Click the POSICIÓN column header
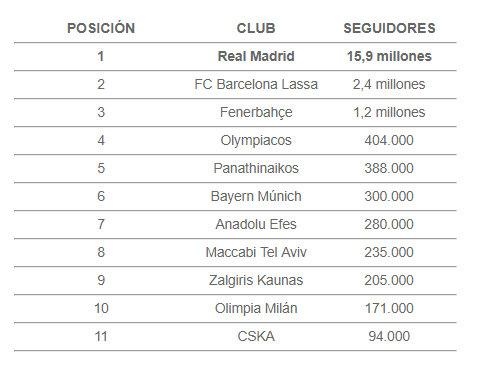The image size is (489, 381). pos(101,28)
